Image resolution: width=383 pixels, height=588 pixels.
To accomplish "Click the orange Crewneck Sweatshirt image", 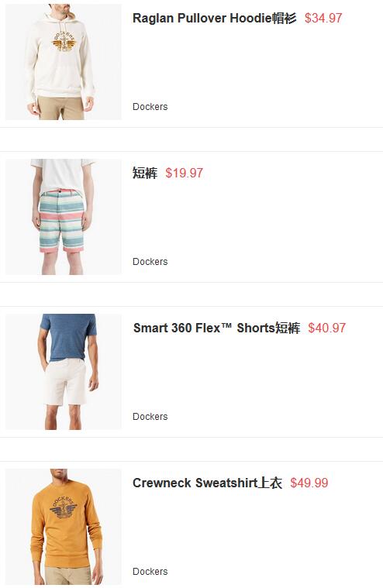I will click(64, 527).
